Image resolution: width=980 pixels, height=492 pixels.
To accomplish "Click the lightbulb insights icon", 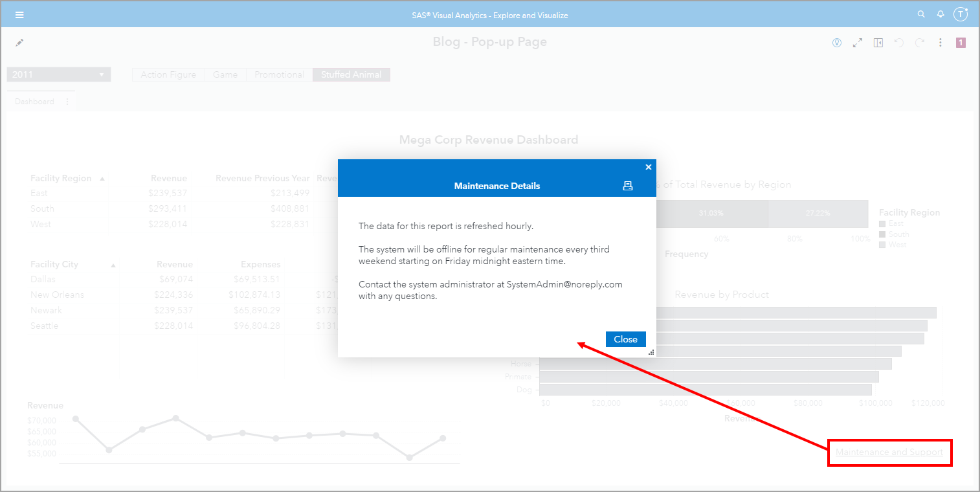I will (x=836, y=42).
